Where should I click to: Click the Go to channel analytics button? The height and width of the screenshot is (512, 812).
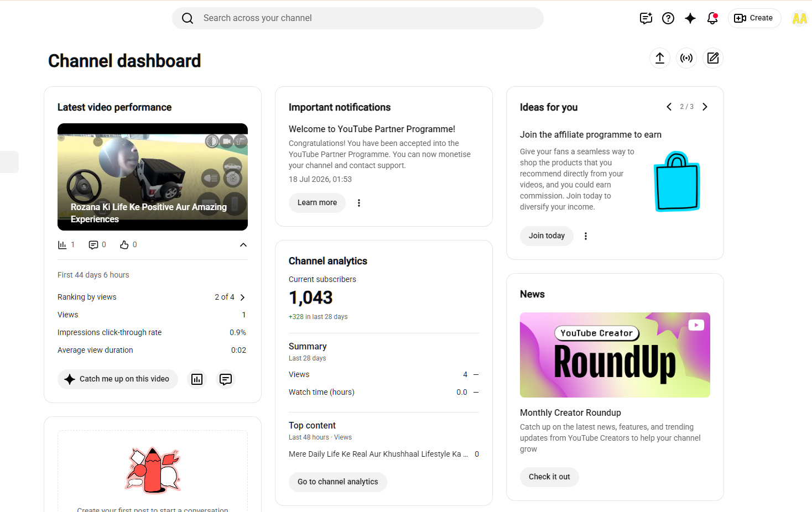(x=338, y=482)
